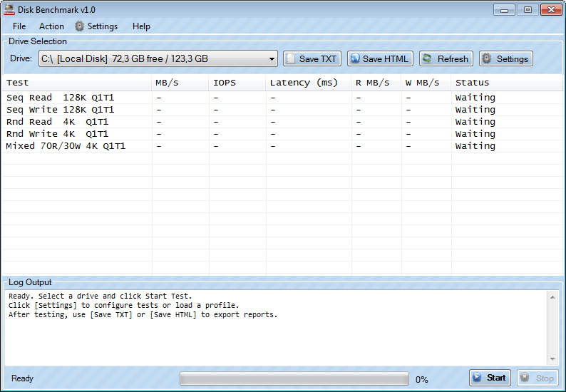Image resolution: width=566 pixels, height=392 pixels.
Task: Click the Test column header
Action: 76,83
